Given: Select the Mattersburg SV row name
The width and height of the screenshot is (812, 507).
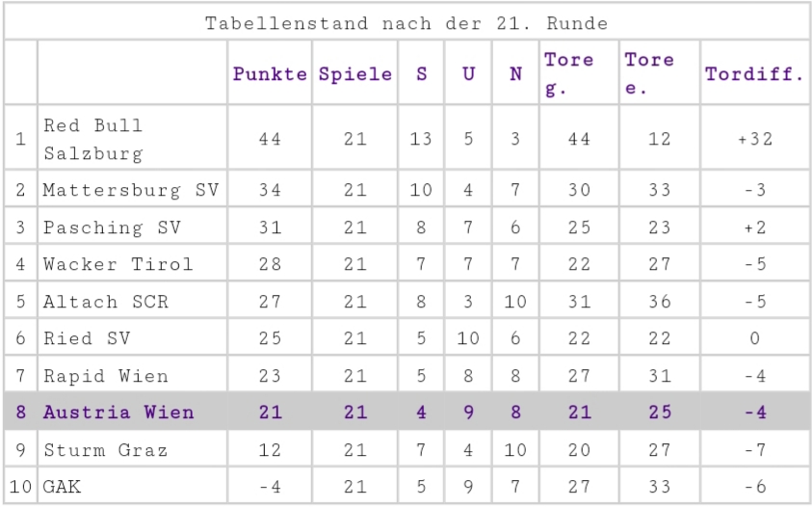Looking at the screenshot, I should pyautogui.click(x=132, y=189).
